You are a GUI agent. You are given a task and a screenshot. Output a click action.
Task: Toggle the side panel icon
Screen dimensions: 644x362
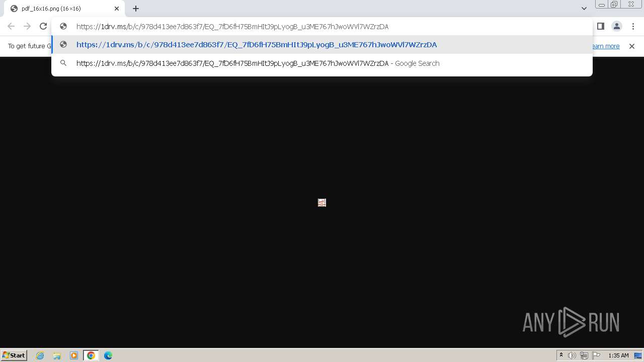point(601,26)
